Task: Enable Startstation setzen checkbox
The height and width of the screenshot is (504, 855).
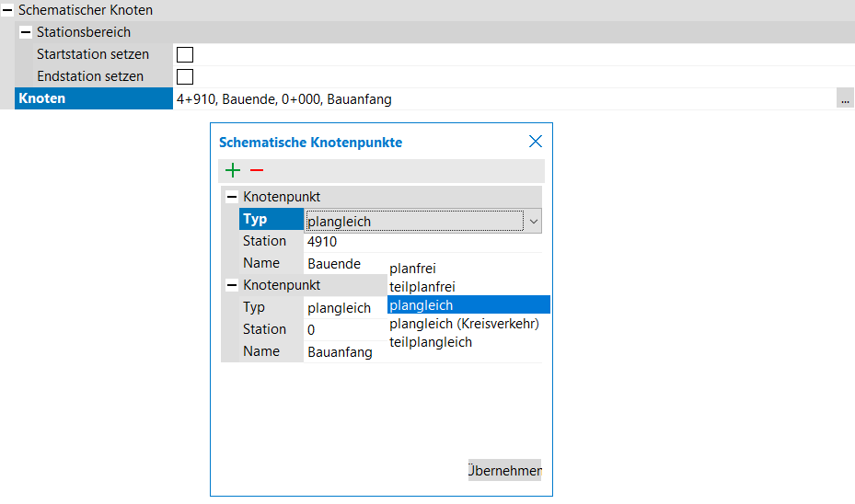Action: point(185,54)
